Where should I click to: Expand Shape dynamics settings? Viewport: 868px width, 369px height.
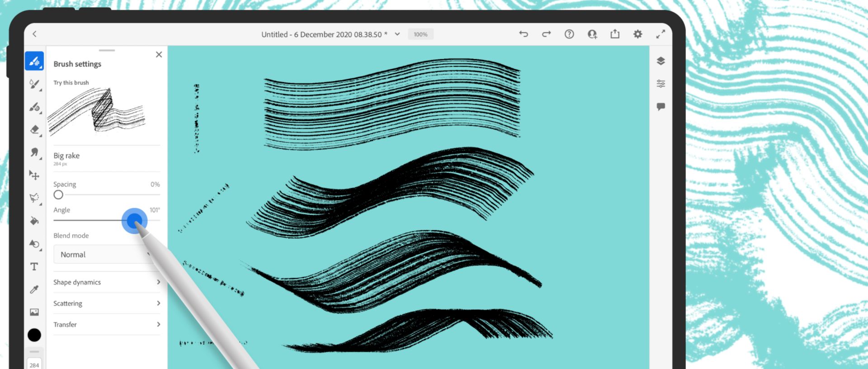pyautogui.click(x=107, y=282)
